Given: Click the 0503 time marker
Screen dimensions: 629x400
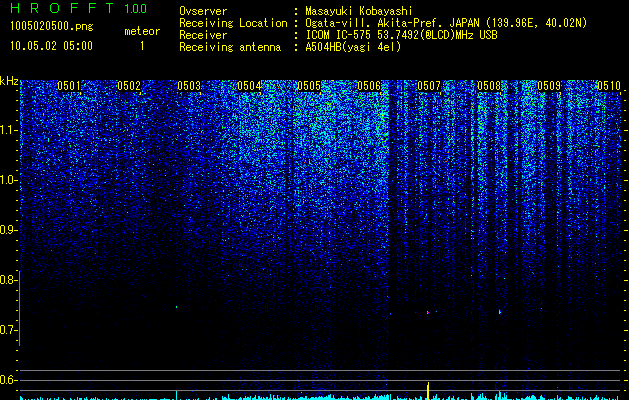Looking at the screenshot, I should [x=189, y=86].
